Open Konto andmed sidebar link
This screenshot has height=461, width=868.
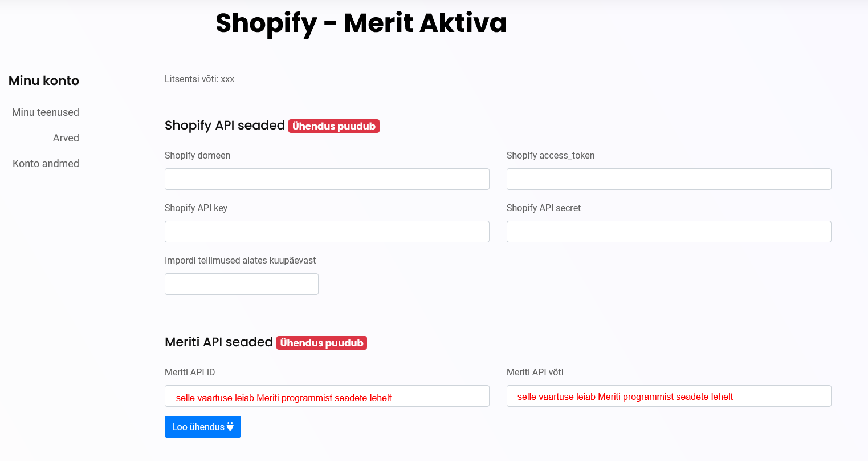point(46,164)
